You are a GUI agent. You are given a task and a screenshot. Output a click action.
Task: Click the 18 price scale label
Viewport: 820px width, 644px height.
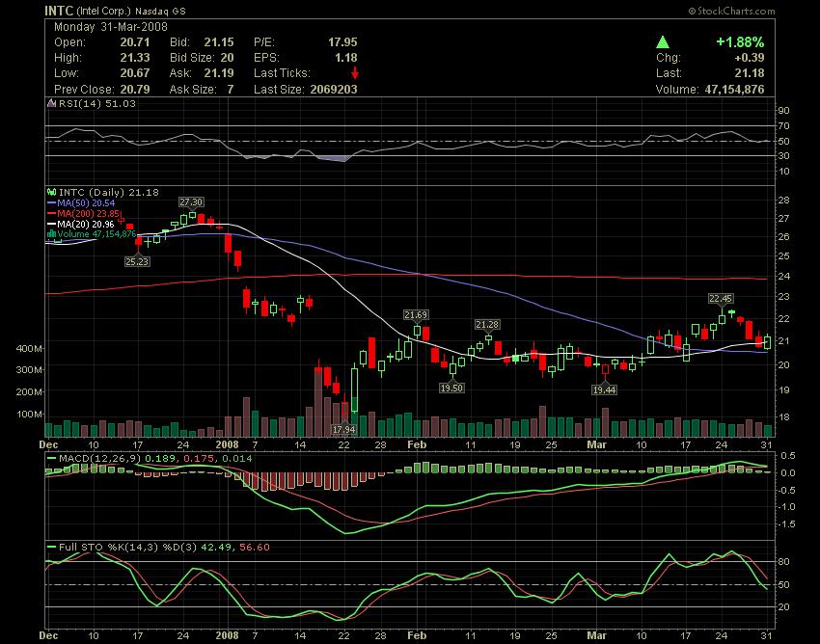[x=783, y=417]
